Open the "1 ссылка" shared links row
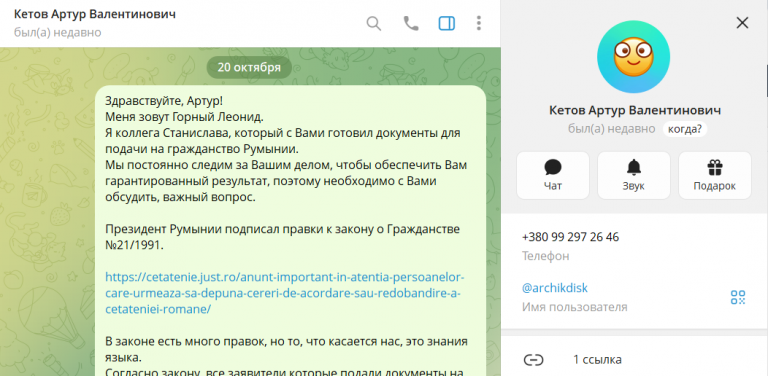Screen dimensions: 768x376 (x=634, y=360)
